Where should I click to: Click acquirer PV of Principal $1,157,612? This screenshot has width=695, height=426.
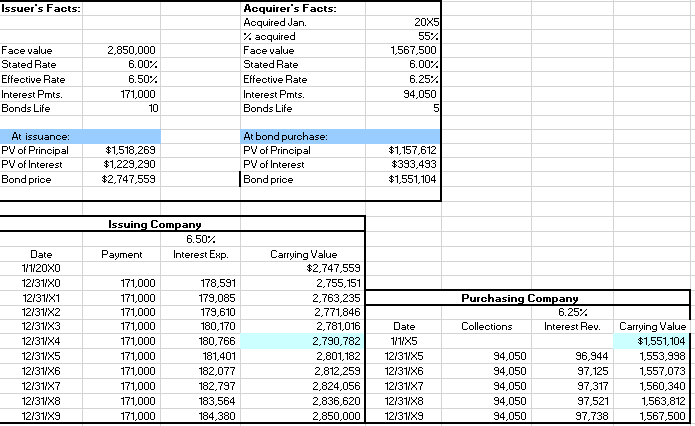412,151
